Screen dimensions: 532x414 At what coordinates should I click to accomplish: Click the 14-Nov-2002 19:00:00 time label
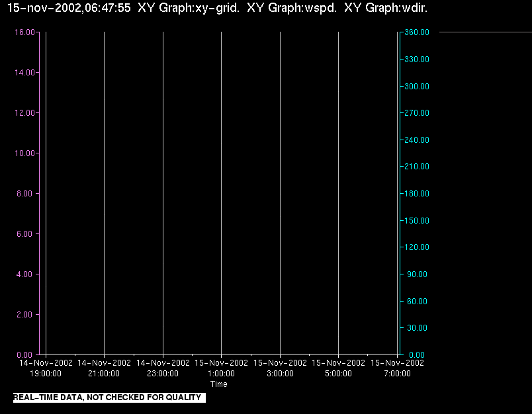click(46, 368)
